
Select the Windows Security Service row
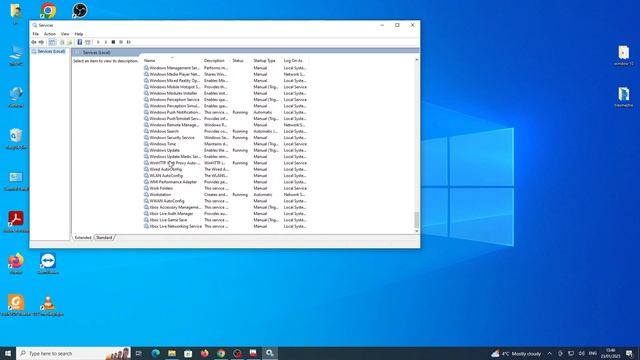[x=225, y=138]
